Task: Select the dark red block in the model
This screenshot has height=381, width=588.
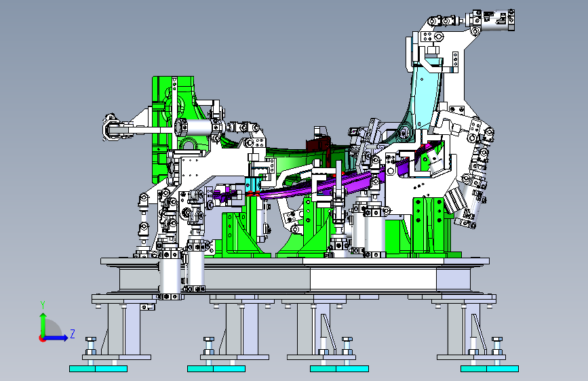Action: point(317,145)
